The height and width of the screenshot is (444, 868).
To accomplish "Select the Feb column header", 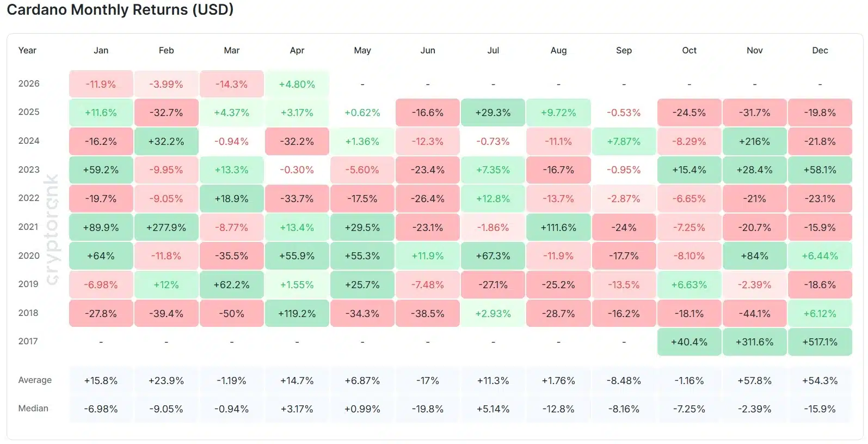I will (x=166, y=50).
